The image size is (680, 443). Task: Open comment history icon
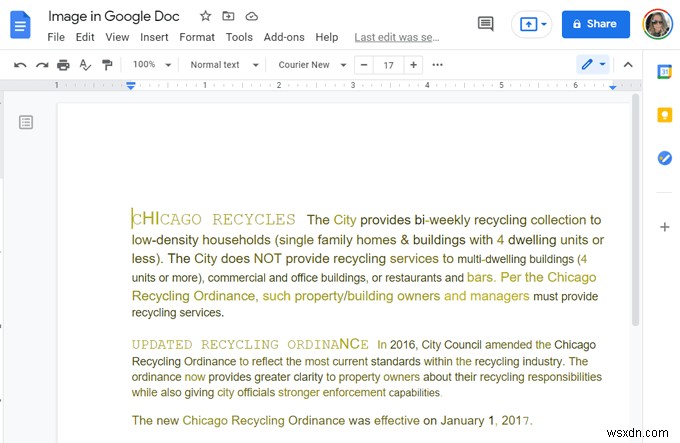(486, 24)
